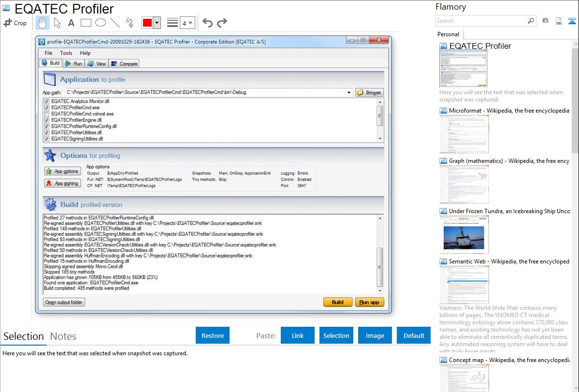Click the Restore button
This screenshot has height=392, width=579.
(x=213, y=335)
